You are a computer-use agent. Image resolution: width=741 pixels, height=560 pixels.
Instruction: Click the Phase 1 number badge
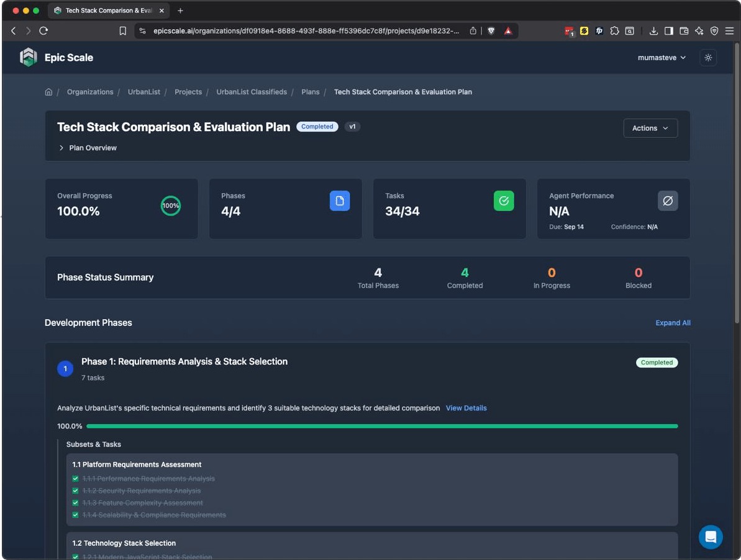click(x=65, y=369)
